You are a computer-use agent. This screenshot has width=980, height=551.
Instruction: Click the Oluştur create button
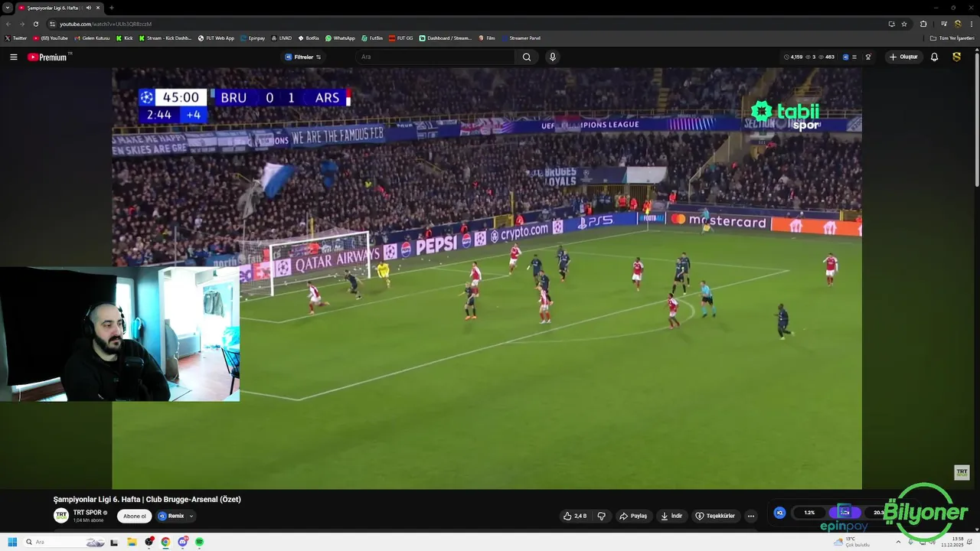904,57
